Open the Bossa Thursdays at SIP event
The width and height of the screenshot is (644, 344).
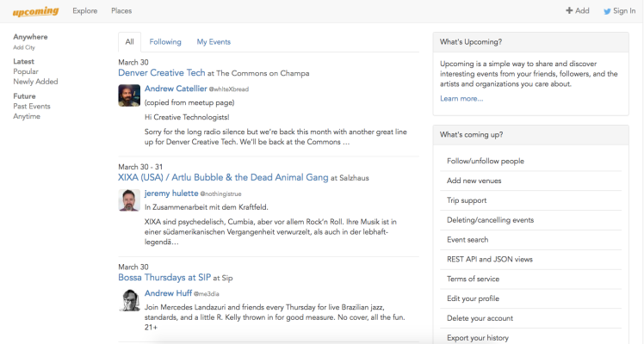click(x=164, y=278)
